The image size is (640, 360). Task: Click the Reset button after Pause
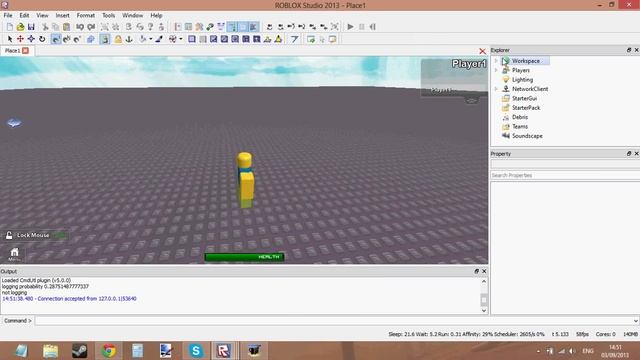click(x=372, y=27)
